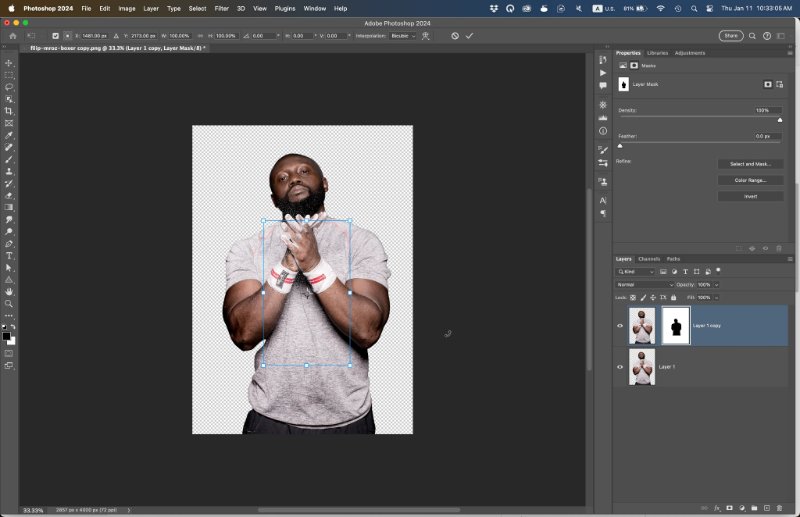
Task: Select the Layer 1 copy mask thumbnail
Action: point(676,326)
